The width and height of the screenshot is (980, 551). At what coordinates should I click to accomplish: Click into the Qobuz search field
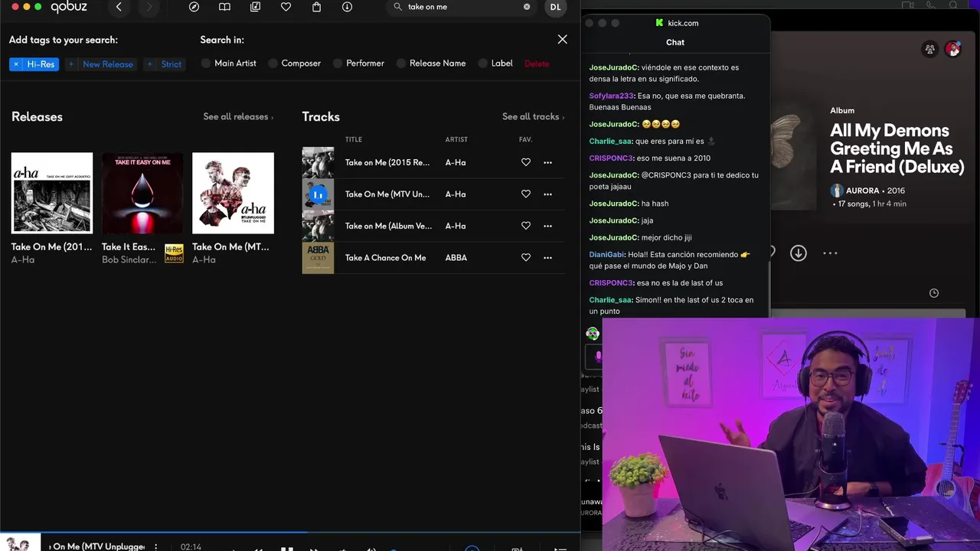(x=462, y=7)
